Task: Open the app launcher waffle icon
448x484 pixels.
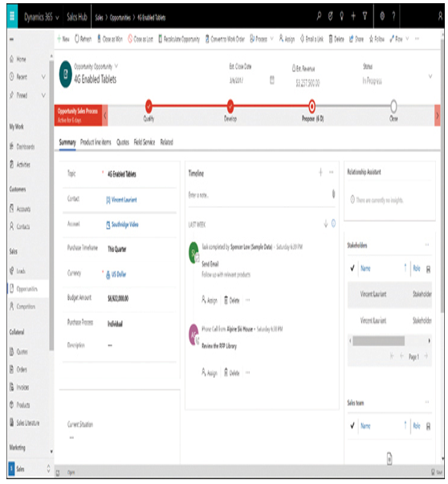Action: pyautogui.click(x=12, y=16)
